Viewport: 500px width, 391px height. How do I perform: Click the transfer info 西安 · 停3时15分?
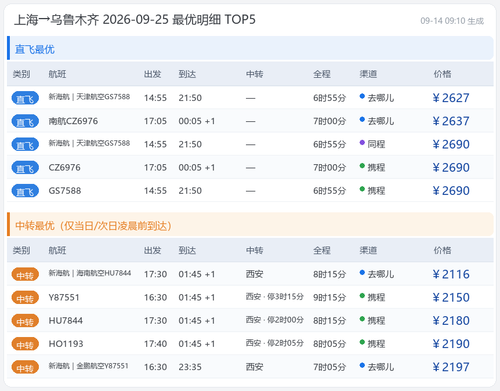(275, 297)
